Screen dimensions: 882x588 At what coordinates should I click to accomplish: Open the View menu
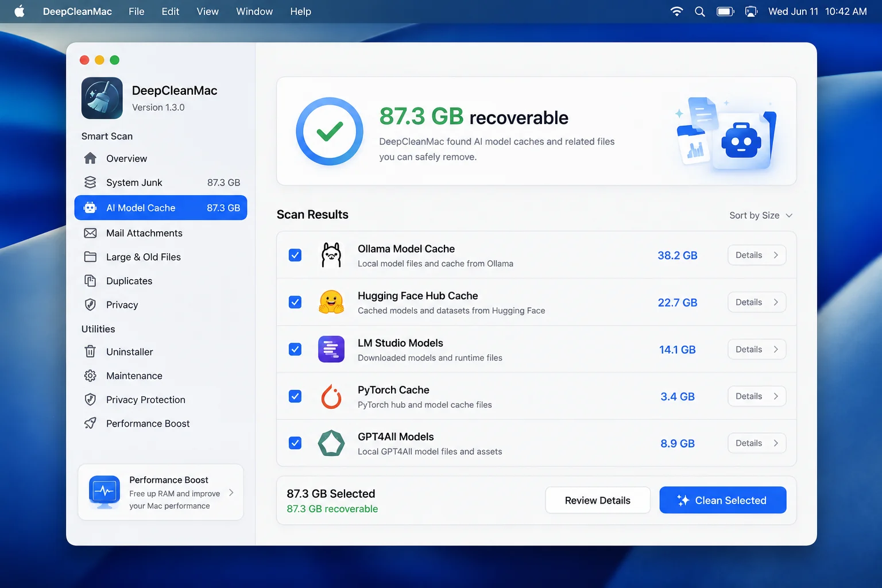[208, 11]
